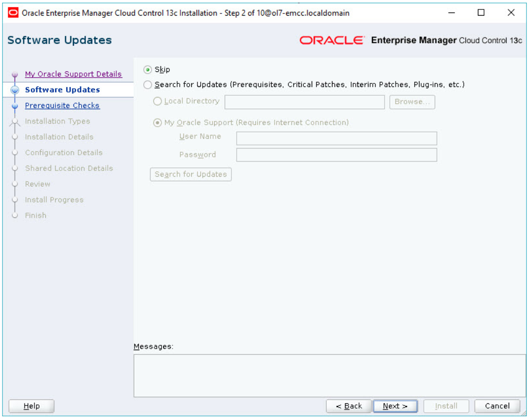
Task: Click the Local Directory path field
Action: [x=304, y=102]
